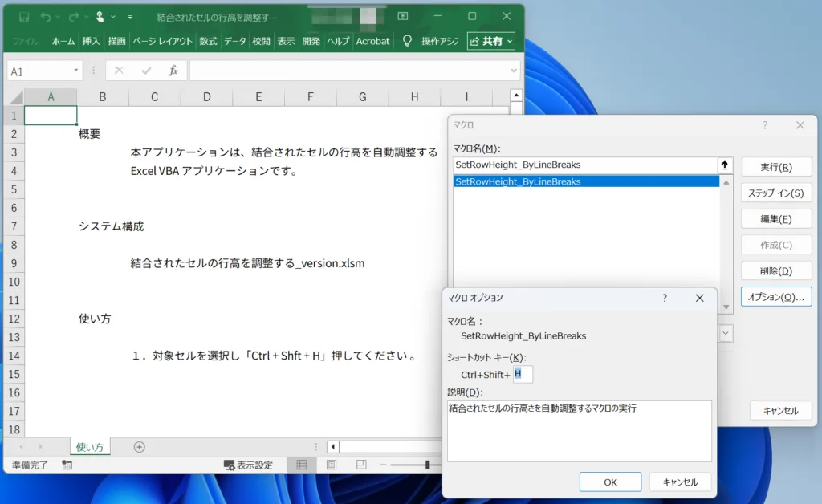Click the touch/mouse mode icon
This screenshot has height=504, width=822.
click(100, 17)
